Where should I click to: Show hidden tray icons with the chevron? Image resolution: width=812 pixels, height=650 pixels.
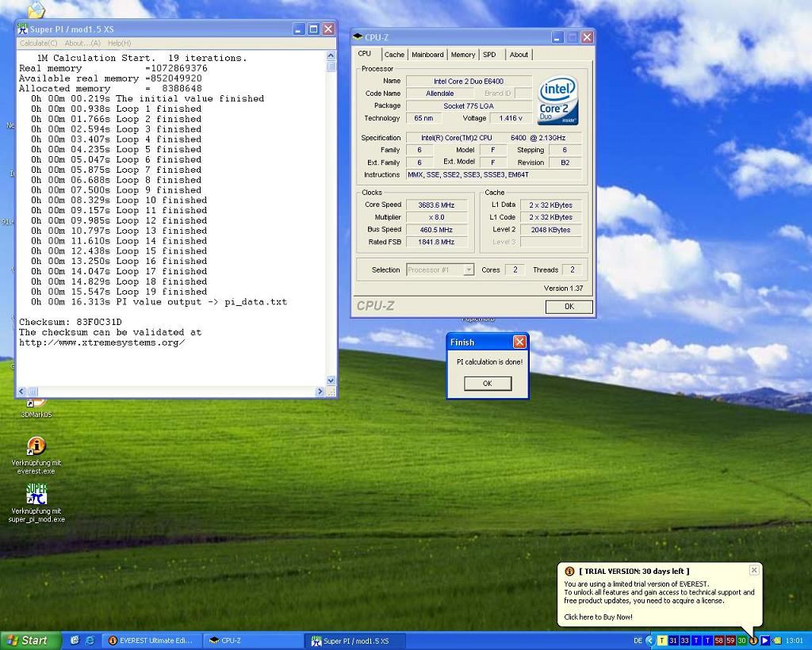point(650,640)
